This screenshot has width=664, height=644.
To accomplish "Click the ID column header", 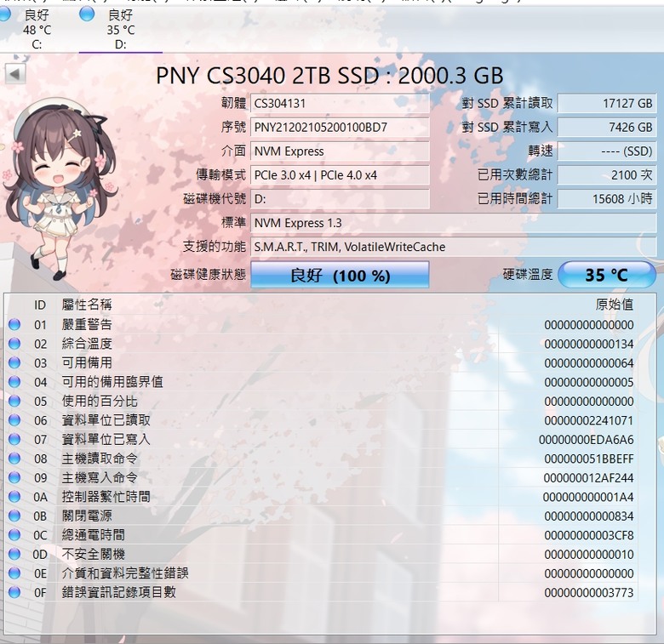I will click(40, 305).
